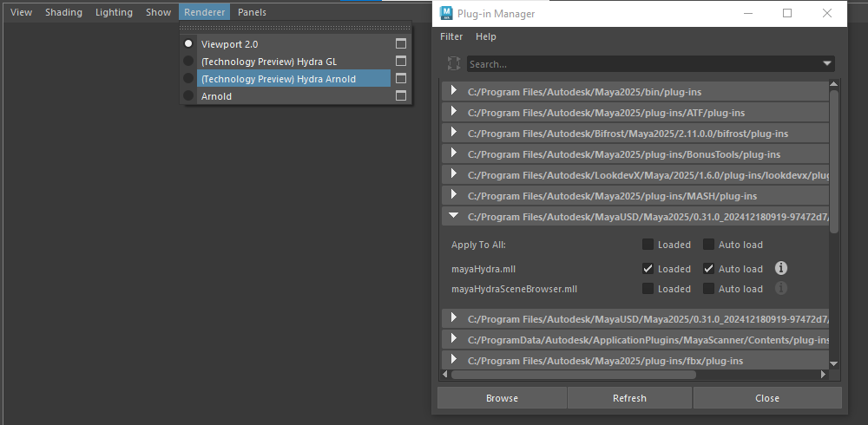Choose (Technology Preview) Hydra Arnold entry

point(279,79)
